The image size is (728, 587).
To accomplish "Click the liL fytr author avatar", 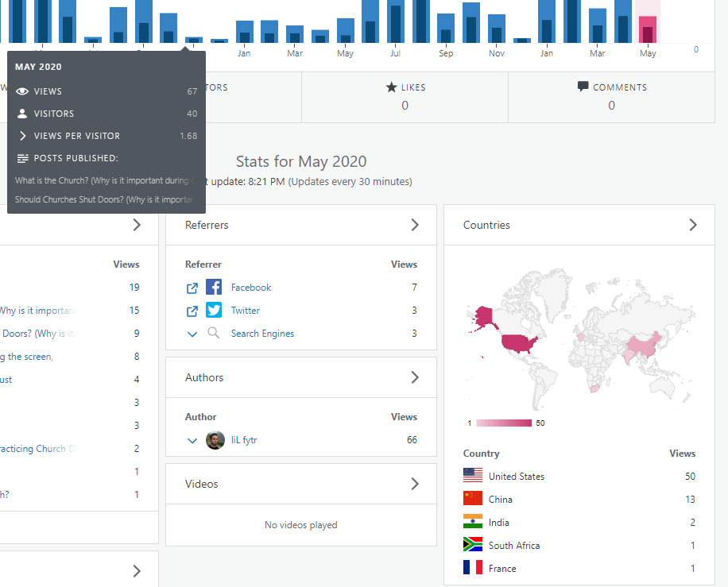I will [x=215, y=440].
